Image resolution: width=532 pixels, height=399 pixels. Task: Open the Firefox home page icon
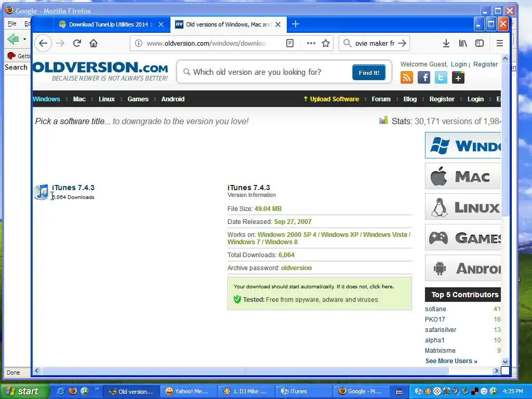[94, 43]
